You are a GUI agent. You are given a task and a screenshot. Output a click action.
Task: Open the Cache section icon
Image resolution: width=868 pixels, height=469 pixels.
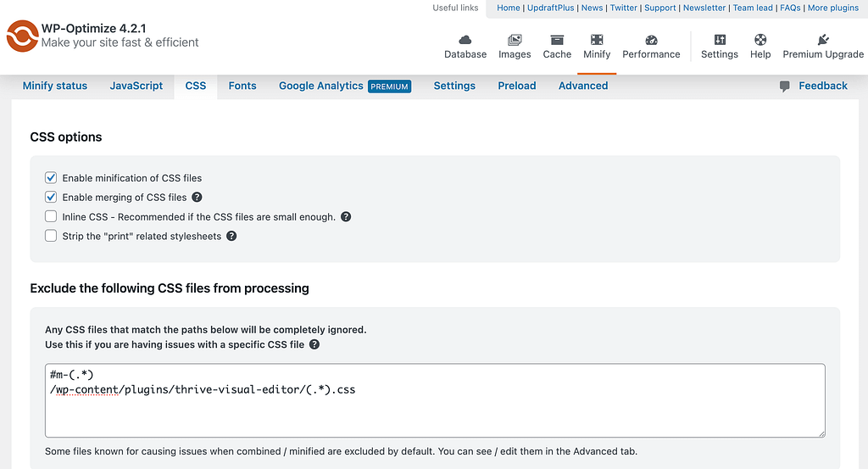click(557, 40)
